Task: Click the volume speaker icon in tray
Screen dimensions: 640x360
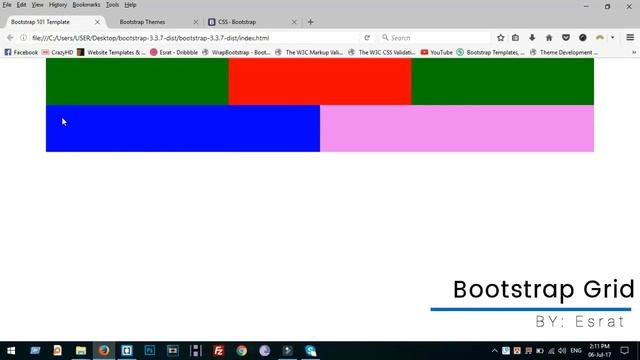Action: click(x=562, y=351)
